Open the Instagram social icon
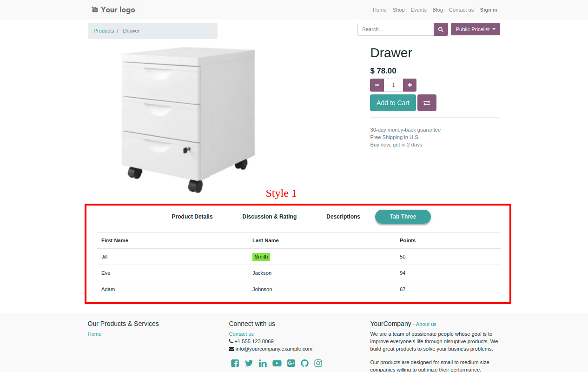 pos(318,363)
